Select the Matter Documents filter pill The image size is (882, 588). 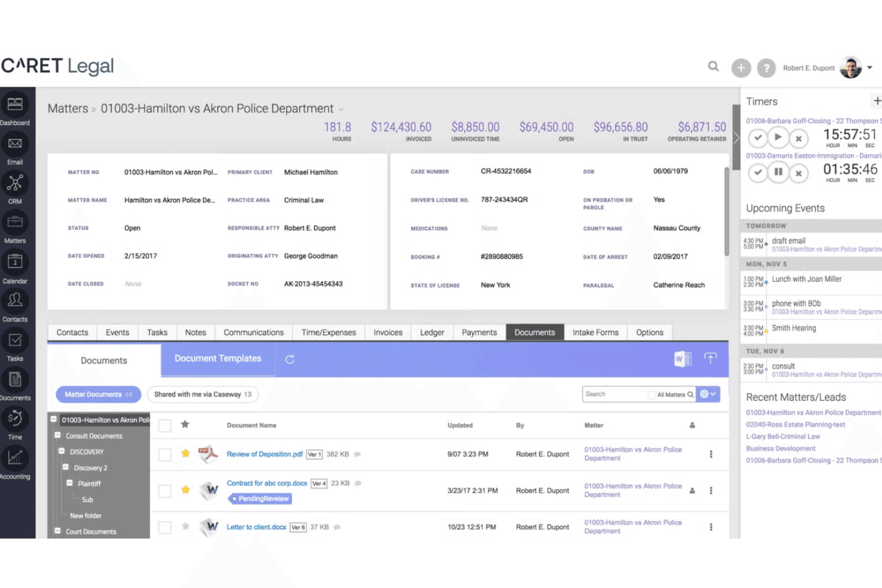point(98,394)
